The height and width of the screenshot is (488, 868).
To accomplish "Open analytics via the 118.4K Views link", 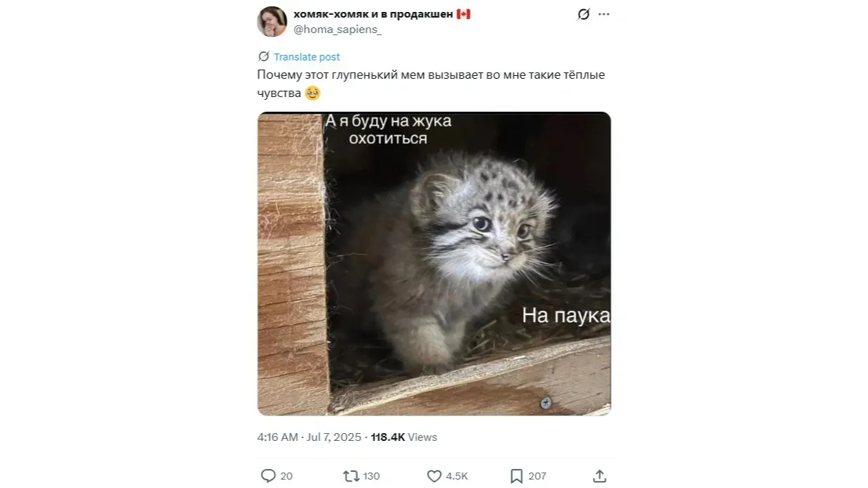I will click(401, 437).
